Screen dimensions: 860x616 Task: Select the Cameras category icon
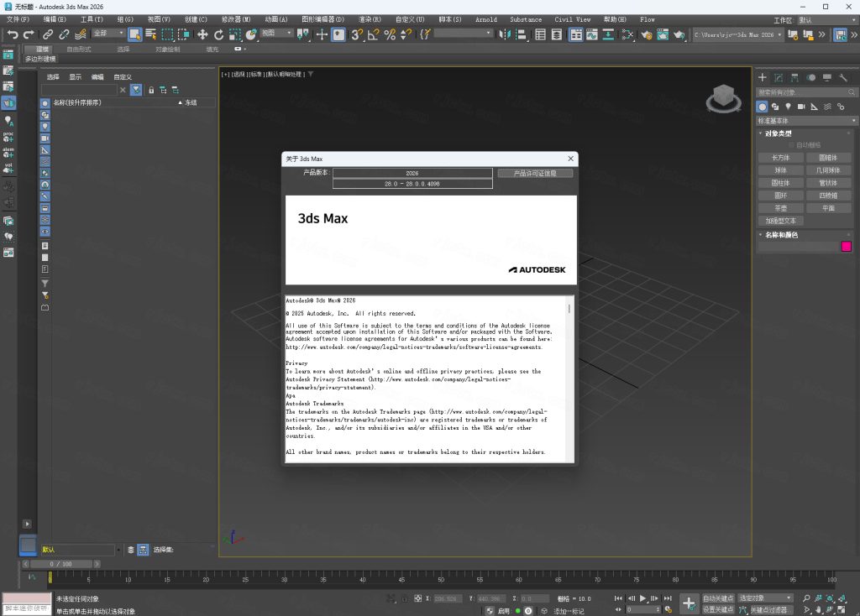(x=801, y=107)
